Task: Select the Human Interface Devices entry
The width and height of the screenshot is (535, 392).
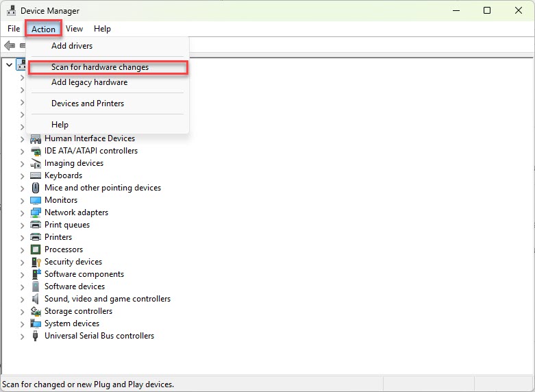Action: 90,138
